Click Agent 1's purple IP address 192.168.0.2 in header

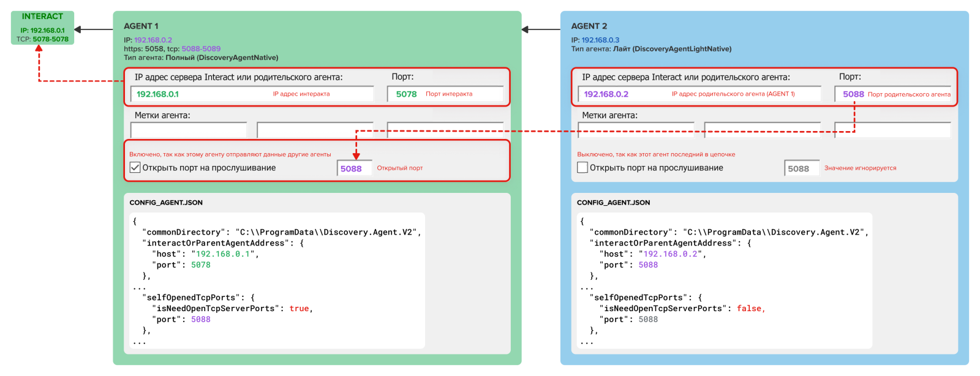click(x=153, y=40)
